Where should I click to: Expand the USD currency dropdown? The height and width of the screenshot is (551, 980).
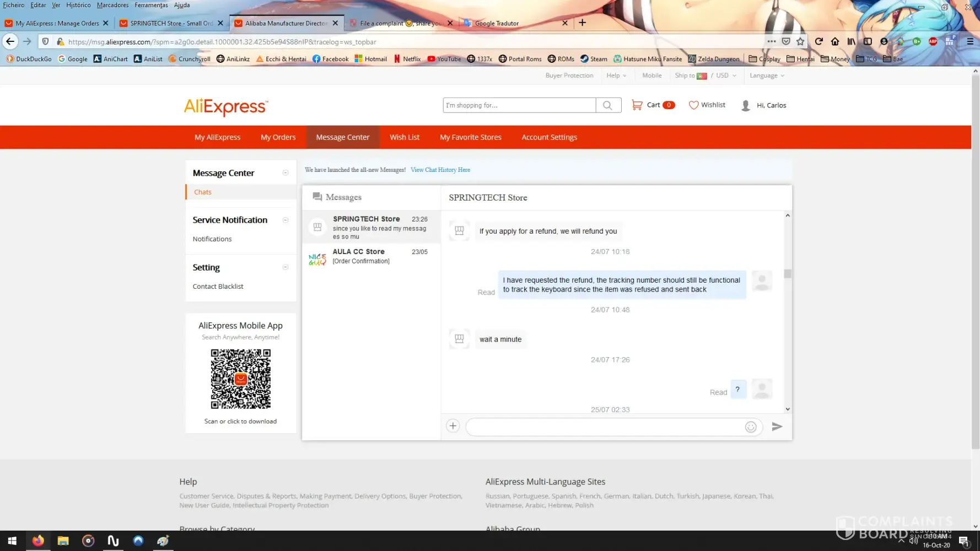(x=726, y=75)
